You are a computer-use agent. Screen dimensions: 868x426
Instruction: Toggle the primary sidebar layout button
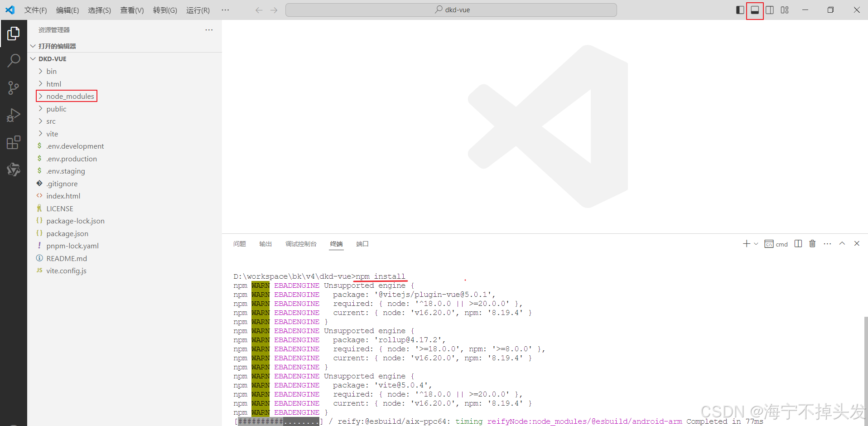tap(740, 10)
